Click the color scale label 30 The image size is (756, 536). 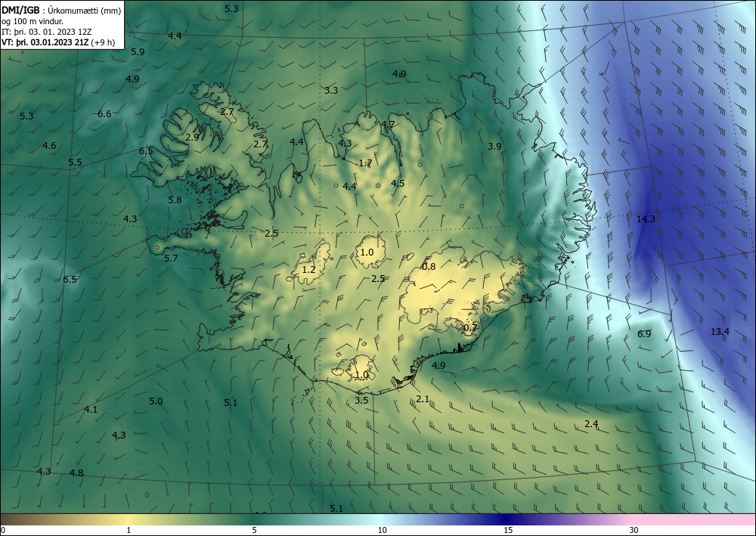click(x=634, y=530)
